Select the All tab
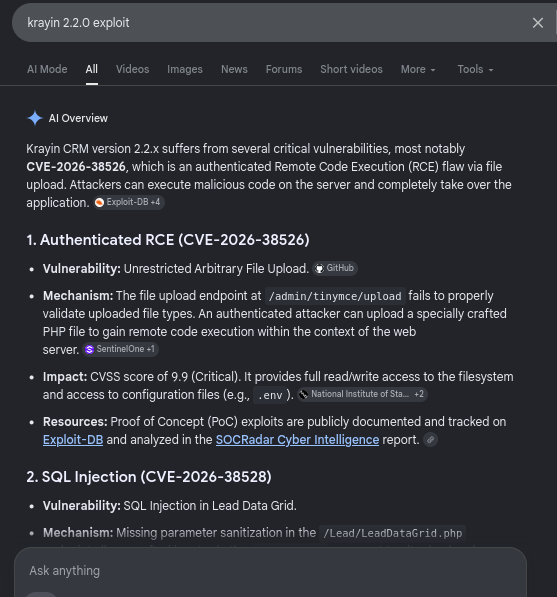The image size is (557, 597). pyautogui.click(x=91, y=69)
